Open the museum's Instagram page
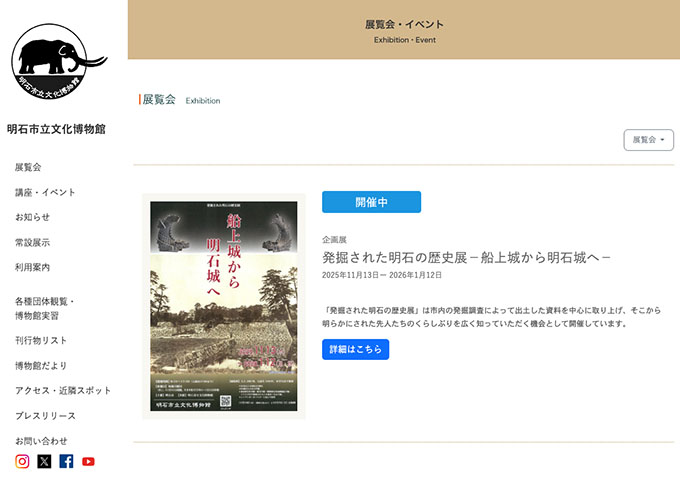Viewport: 680px width, 480px height. (x=22, y=461)
